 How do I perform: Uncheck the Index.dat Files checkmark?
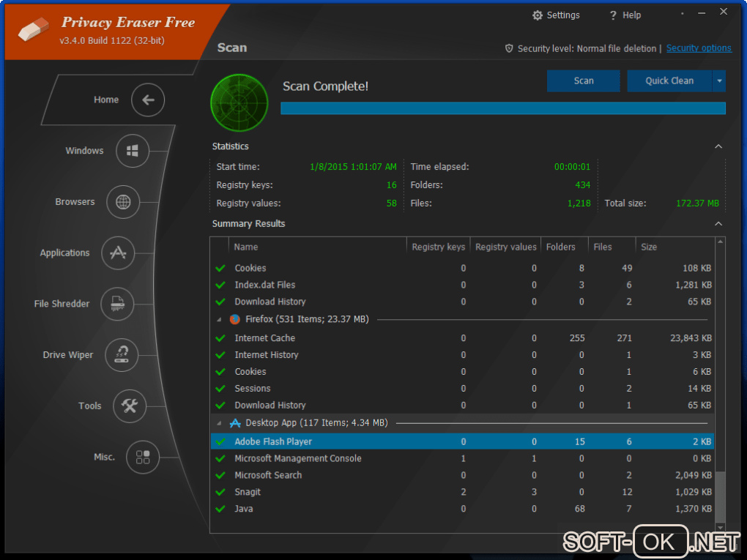220,285
